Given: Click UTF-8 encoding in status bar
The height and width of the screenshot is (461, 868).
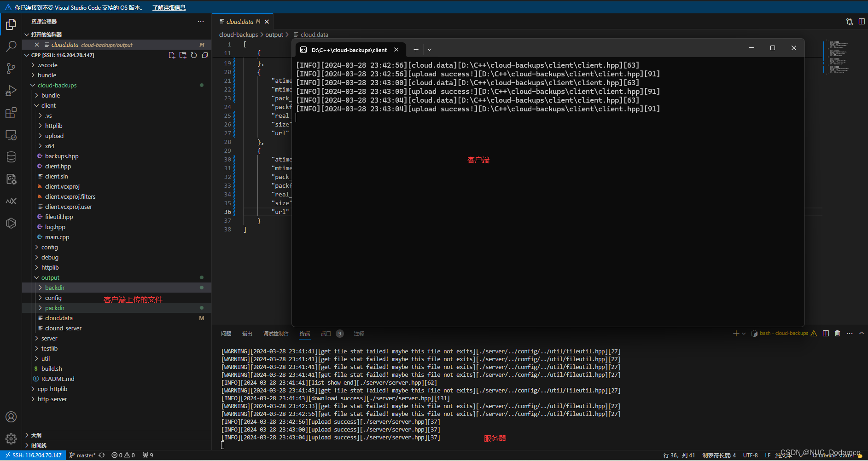Looking at the screenshot, I should click(x=750, y=455).
